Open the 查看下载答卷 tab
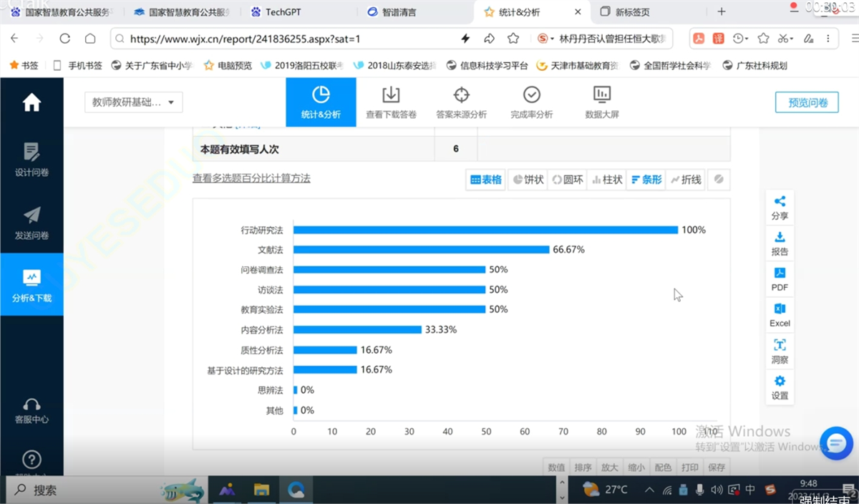The image size is (859, 504). 391,102
